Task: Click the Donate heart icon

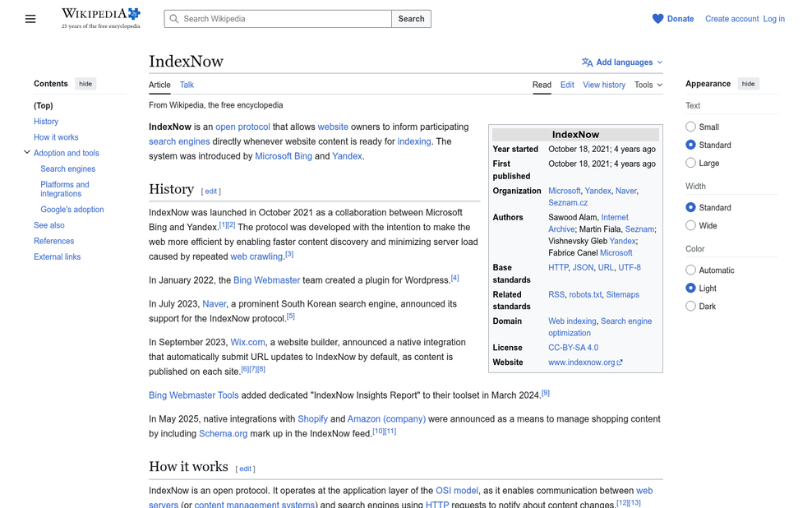Action: pyautogui.click(x=657, y=19)
